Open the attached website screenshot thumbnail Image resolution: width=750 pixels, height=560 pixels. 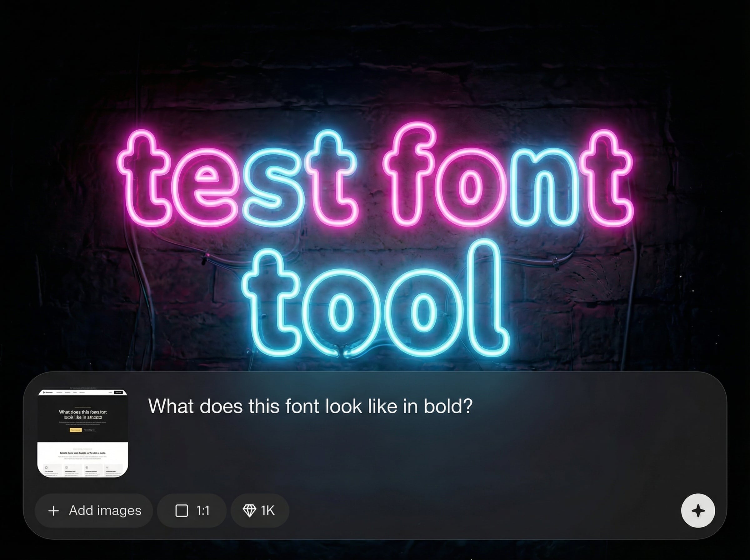(x=83, y=433)
